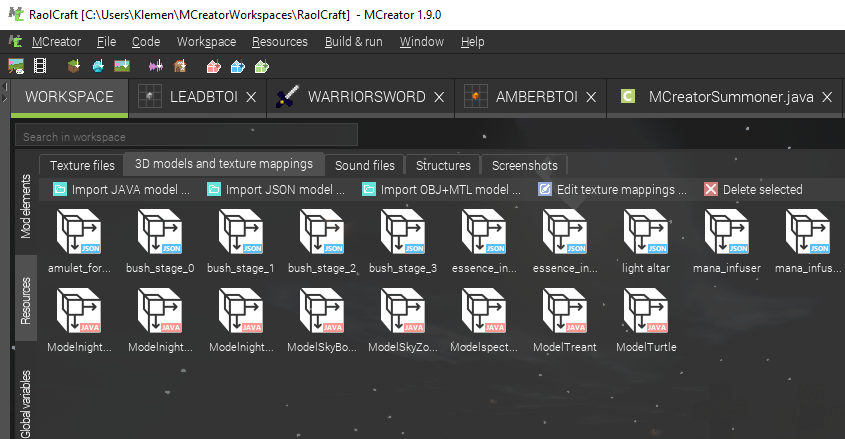Switch to the WARRIORSWORD tab
This screenshot has height=439, width=845.
(x=361, y=97)
